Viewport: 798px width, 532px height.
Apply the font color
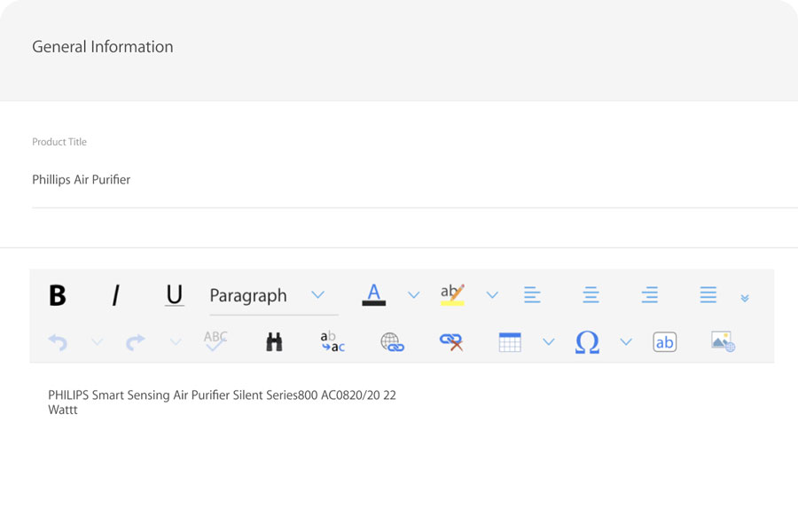pyautogui.click(x=373, y=294)
